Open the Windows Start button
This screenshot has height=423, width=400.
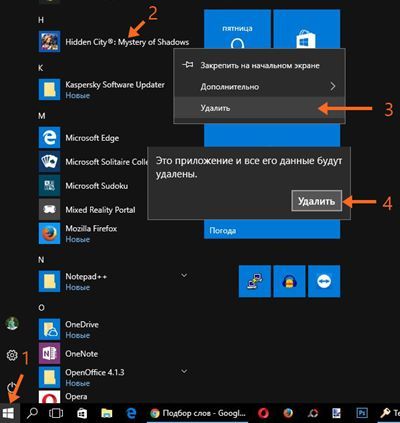pyautogui.click(x=9, y=413)
